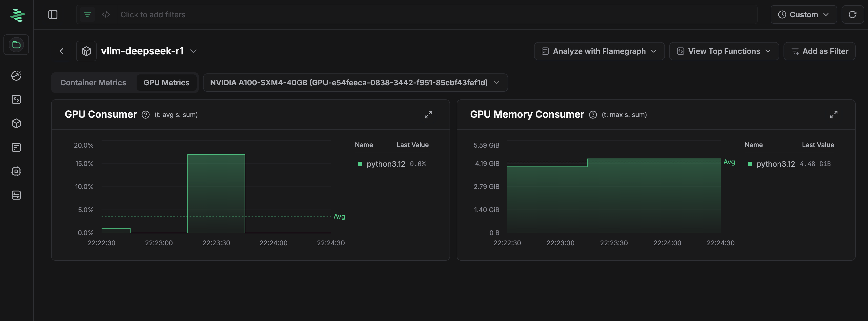Viewport: 868px width, 321px height.
Task: Collapse the left sidebar panel
Action: pyautogui.click(x=53, y=15)
